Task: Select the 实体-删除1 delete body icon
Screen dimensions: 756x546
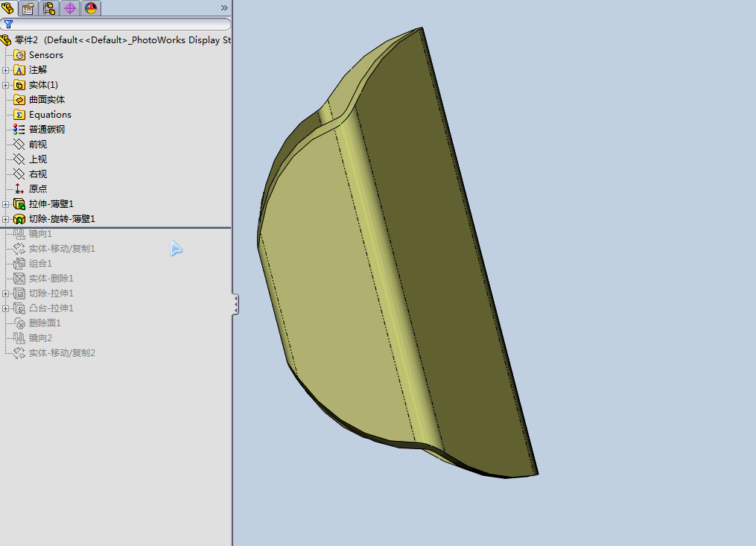Action: 19,279
